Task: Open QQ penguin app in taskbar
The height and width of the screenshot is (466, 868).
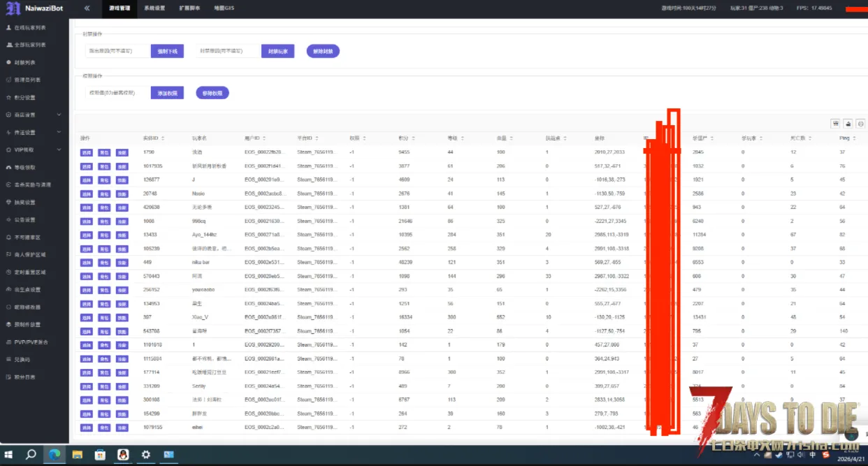Action: pyautogui.click(x=122, y=454)
